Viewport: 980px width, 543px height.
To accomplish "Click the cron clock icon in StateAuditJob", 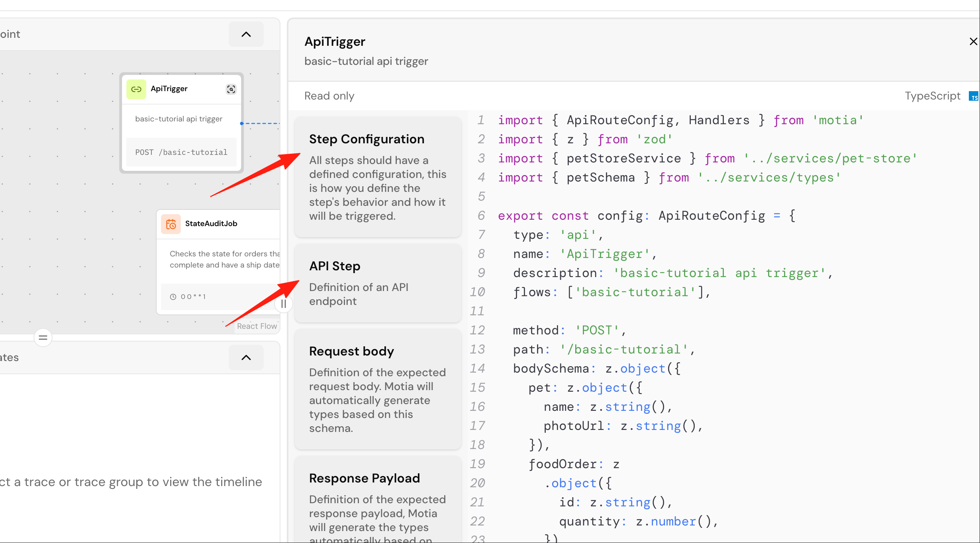I will pos(173,297).
